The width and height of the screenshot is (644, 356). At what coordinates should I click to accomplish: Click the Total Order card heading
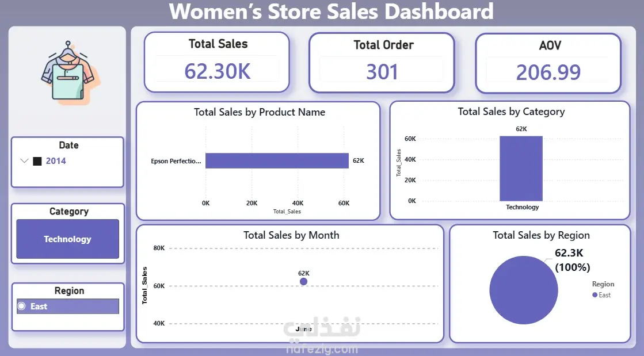point(384,45)
